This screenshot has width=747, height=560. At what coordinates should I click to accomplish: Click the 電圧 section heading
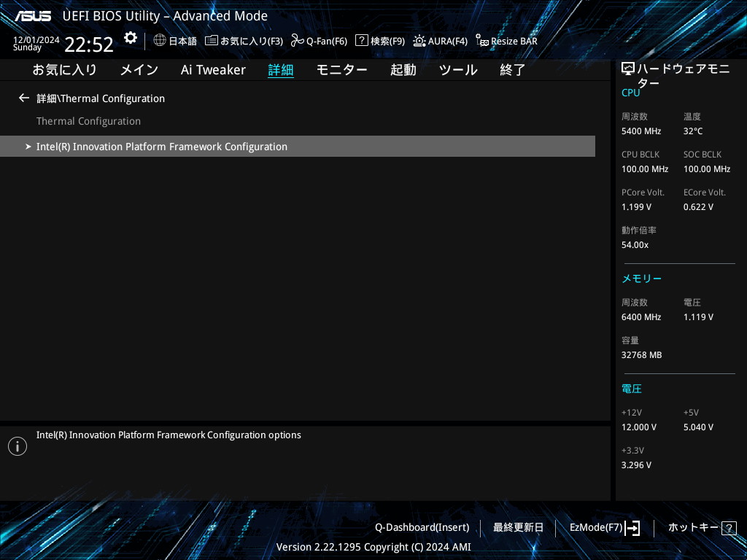[632, 389]
